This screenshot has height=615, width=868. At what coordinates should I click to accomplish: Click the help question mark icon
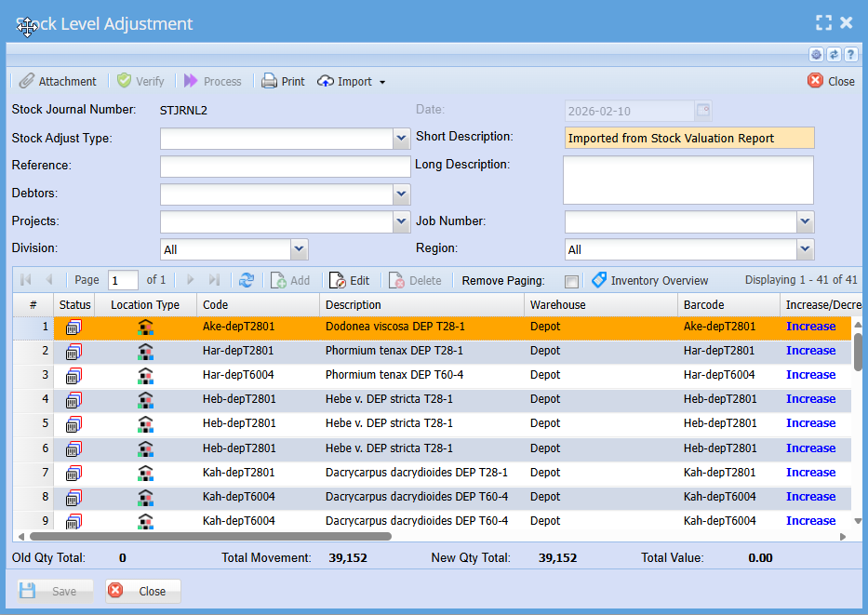850,55
